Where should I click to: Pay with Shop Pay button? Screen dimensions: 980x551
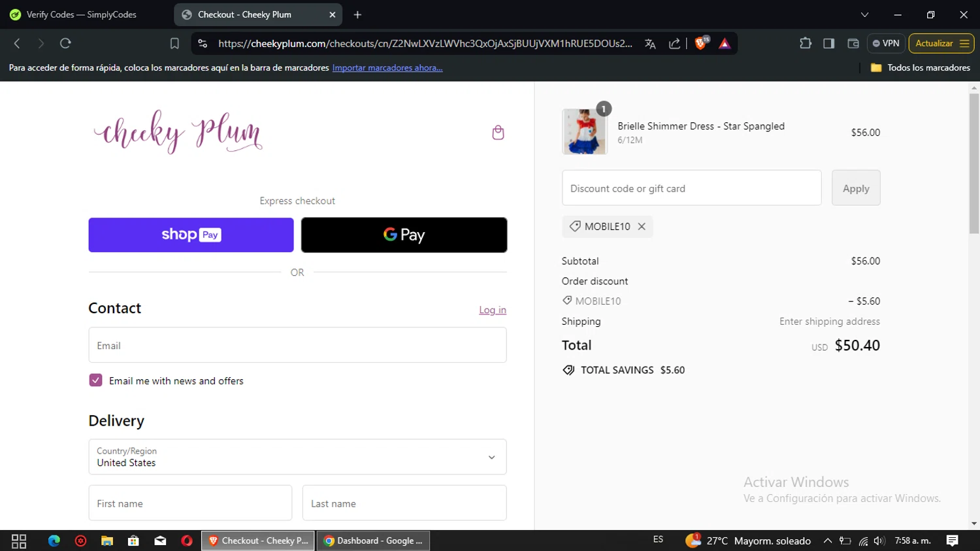coord(191,235)
